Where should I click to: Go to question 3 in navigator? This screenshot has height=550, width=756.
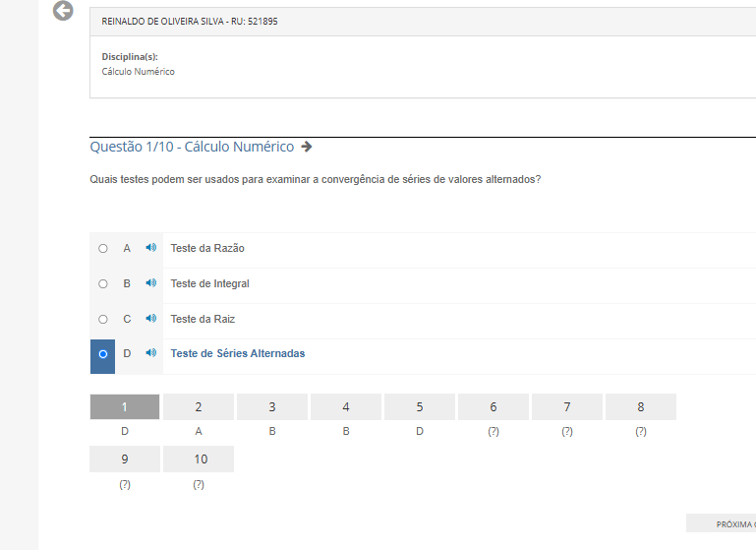(x=272, y=407)
